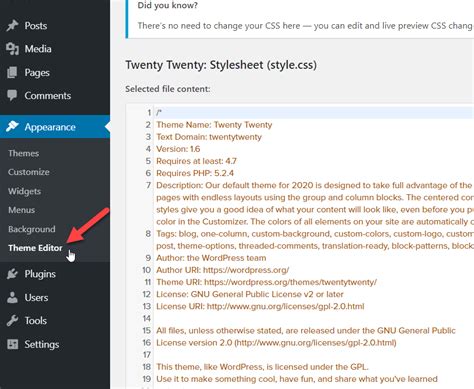Click the 'Did you know?' notice heading
Image resolution: width=474 pixels, height=389 pixels.
tap(167, 5)
